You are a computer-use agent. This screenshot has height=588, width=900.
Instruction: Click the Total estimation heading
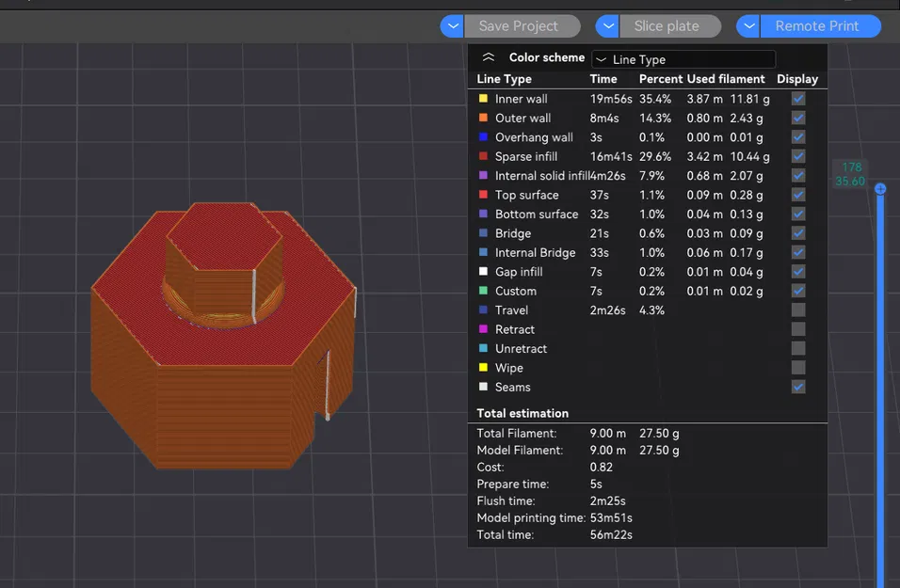[x=522, y=413]
